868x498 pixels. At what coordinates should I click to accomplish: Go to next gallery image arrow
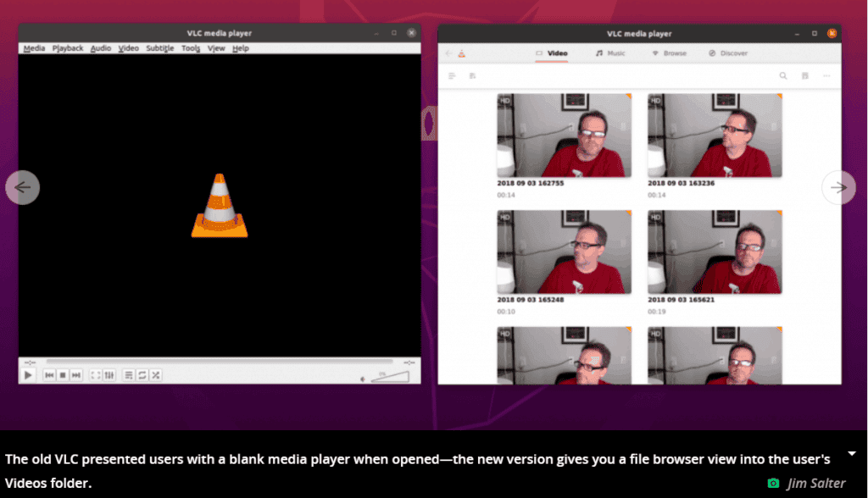pyautogui.click(x=838, y=187)
